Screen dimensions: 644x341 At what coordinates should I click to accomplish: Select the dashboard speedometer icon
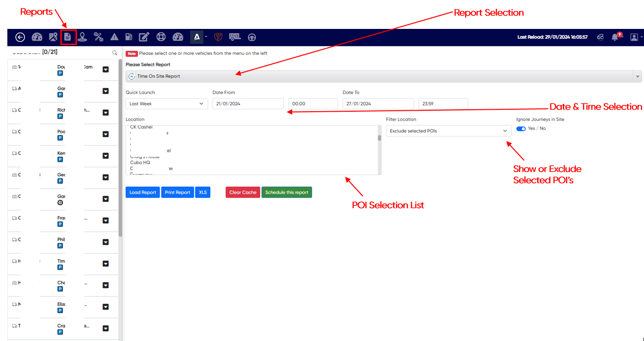click(x=37, y=37)
